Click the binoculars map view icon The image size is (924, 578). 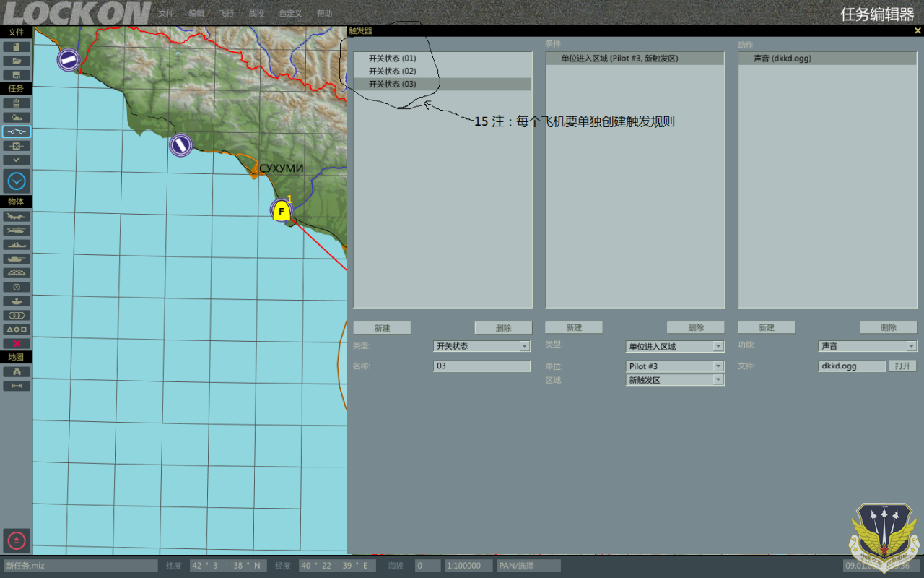17,371
